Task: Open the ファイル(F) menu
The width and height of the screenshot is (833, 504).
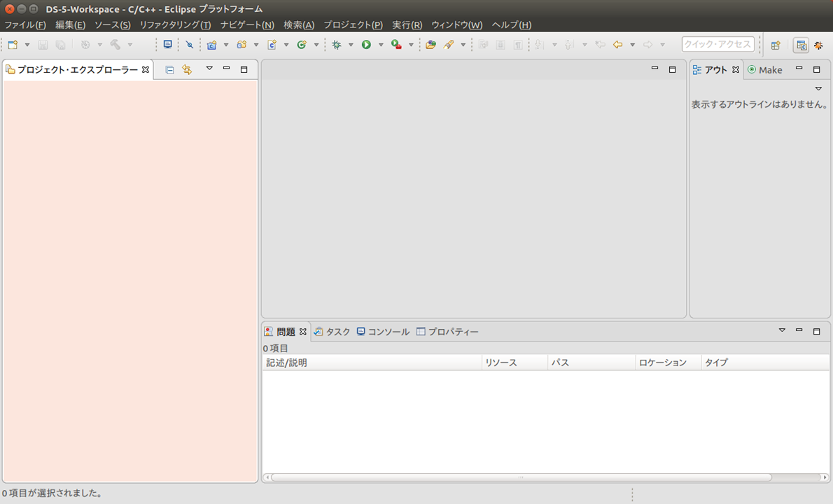Action: click(25, 25)
